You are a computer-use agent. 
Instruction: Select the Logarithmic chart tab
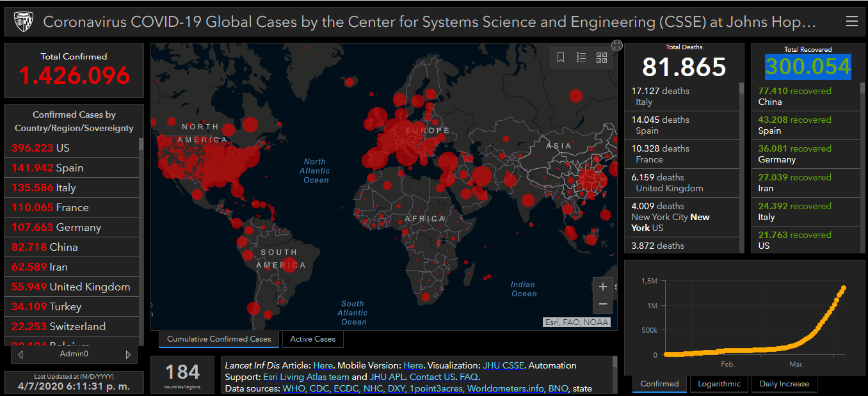click(x=719, y=384)
